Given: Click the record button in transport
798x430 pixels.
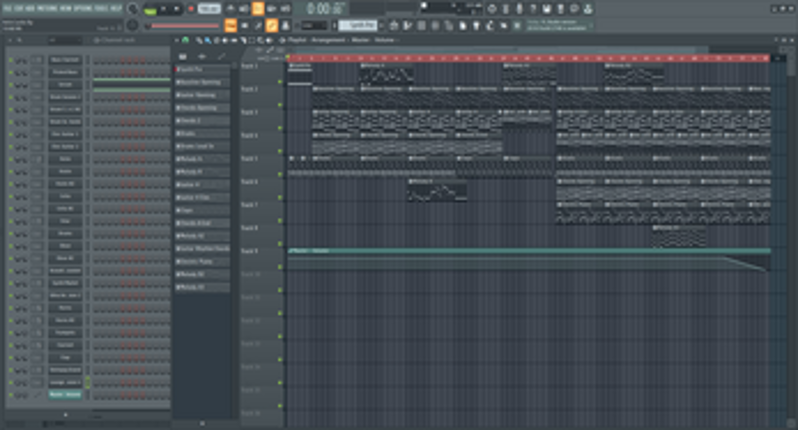Looking at the screenshot, I should [191, 9].
